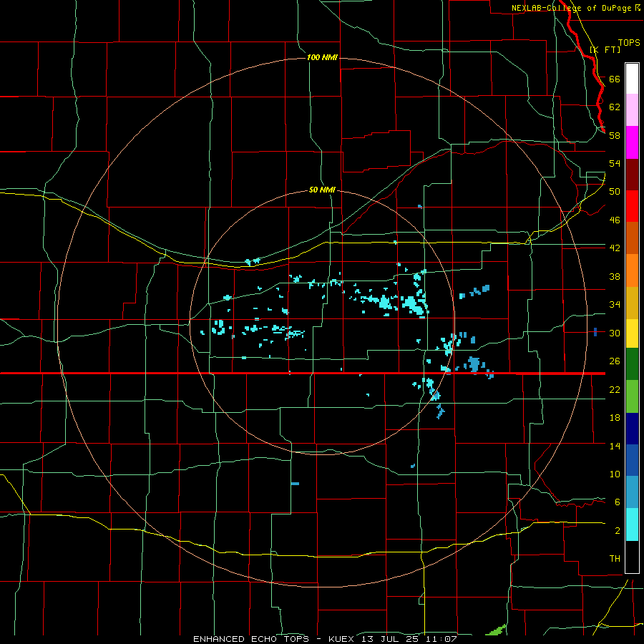Click the 54 value on the legend
The image size is (644, 644).
[x=615, y=163]
